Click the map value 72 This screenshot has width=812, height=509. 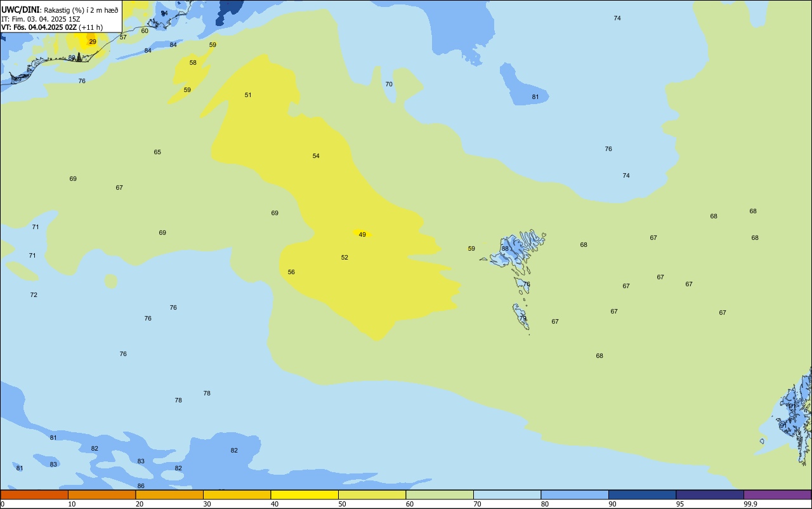point(34,295)
